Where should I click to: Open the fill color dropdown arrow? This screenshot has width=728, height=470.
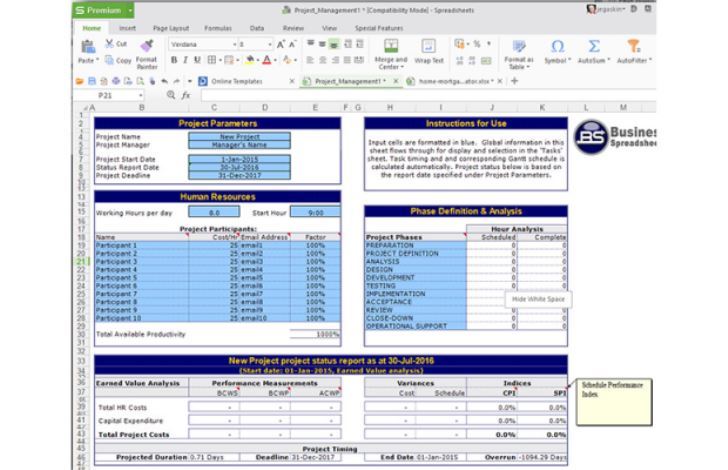click(258, 60)
